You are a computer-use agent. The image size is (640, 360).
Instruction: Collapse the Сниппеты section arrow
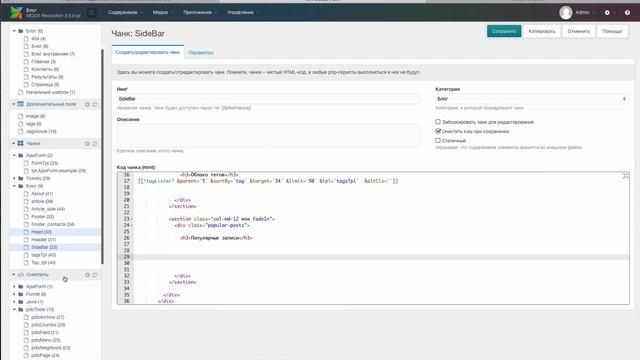point(14,275)
